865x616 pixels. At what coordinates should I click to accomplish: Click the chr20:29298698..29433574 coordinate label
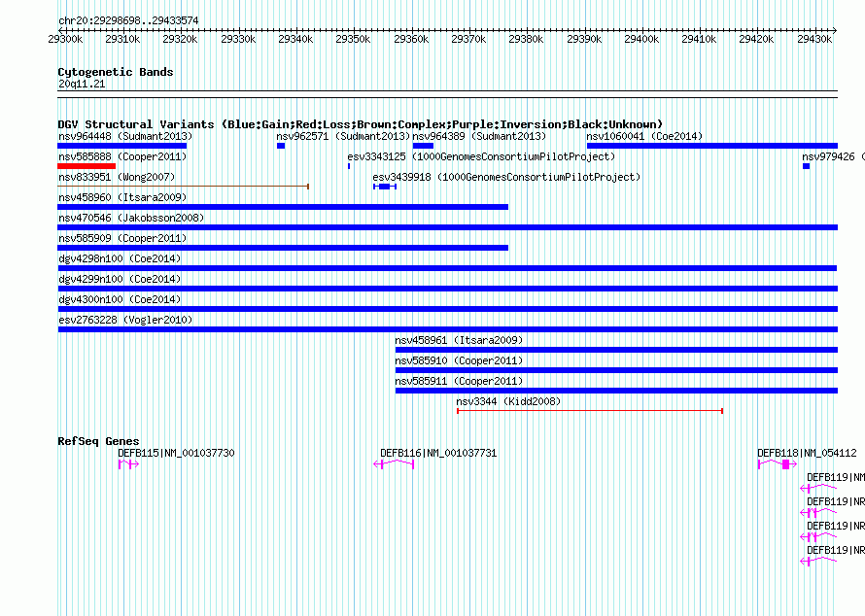click(x=128, y=20)
